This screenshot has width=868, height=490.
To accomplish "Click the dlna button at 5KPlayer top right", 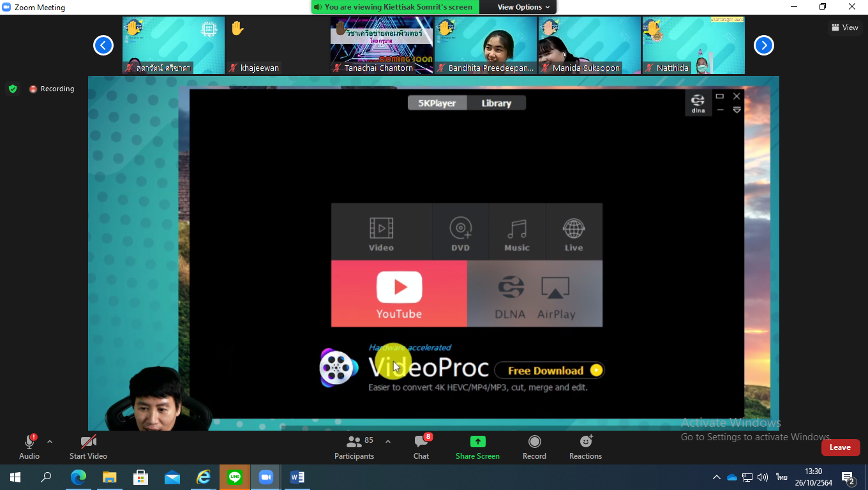I will click(x=698, y=103).
